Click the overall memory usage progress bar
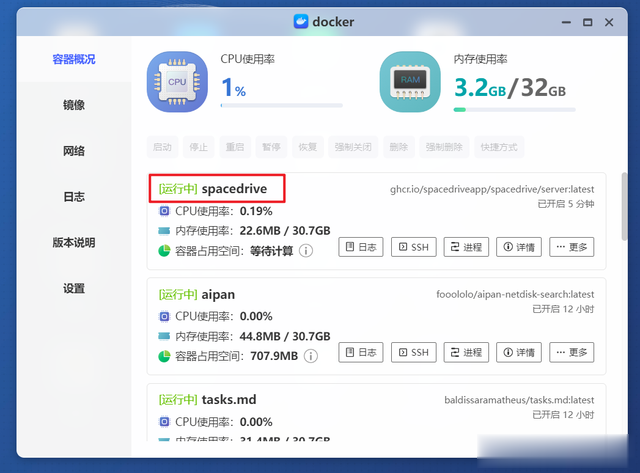This screenshot has height=473, width=640. coord(515,109)
